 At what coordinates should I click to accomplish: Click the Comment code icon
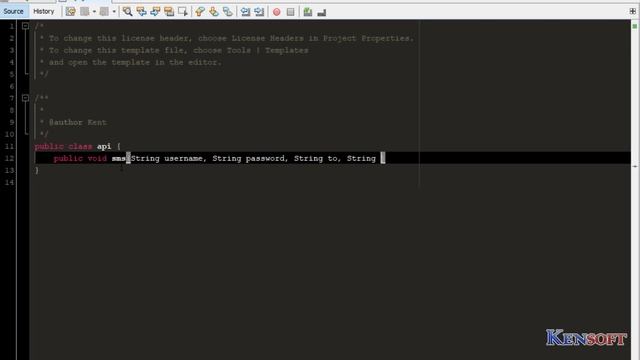[x=308, y=12]
